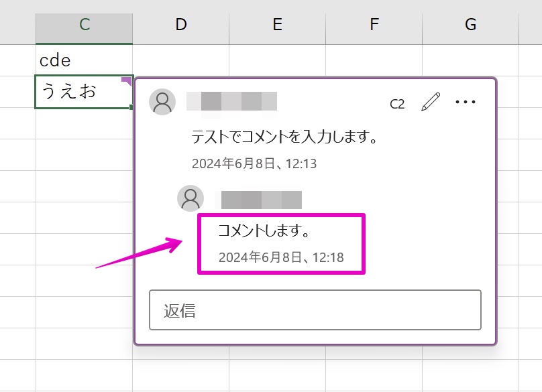Click the cell containing cde
Screen dimensions: 542x392
84,60
